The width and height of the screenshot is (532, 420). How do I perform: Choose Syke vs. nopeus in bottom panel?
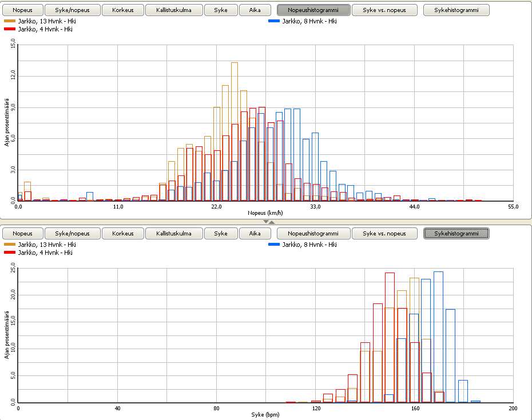384,233
